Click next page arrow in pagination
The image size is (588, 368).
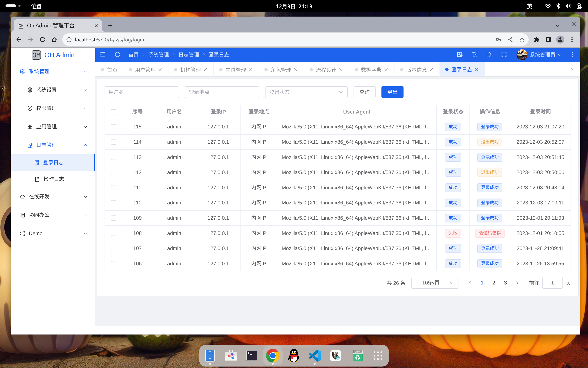click(517, 283)
